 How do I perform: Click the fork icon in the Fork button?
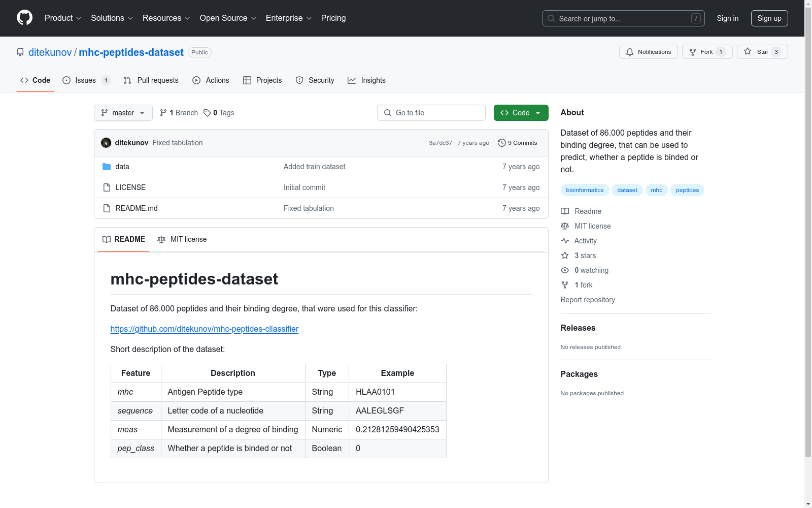693,52
